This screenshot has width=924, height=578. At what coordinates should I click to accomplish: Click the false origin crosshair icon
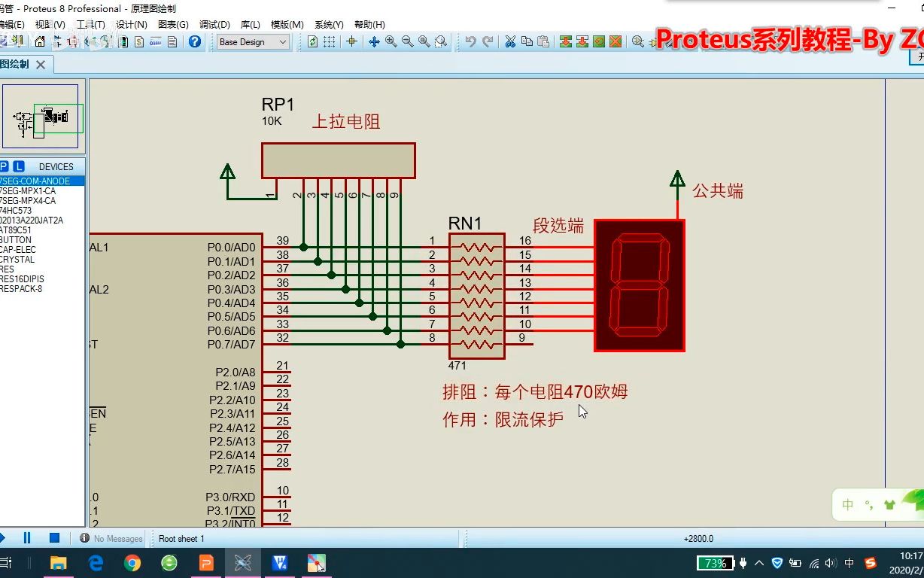pos(351,42)
